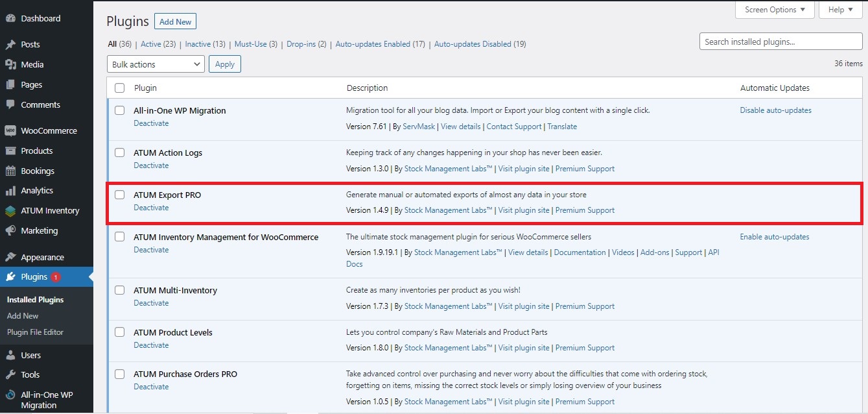Click the Appearance paintbrush icon
Viewport: 868px width, 414px height.
pos(10,258)
